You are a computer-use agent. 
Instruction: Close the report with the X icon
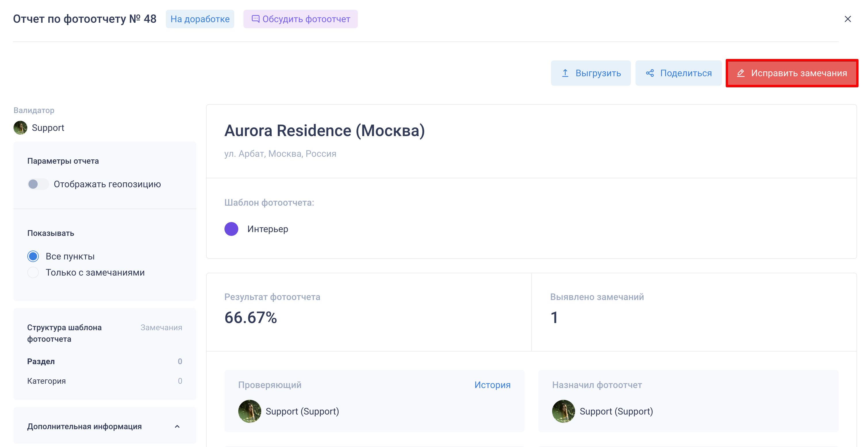[x=847, y=19]
